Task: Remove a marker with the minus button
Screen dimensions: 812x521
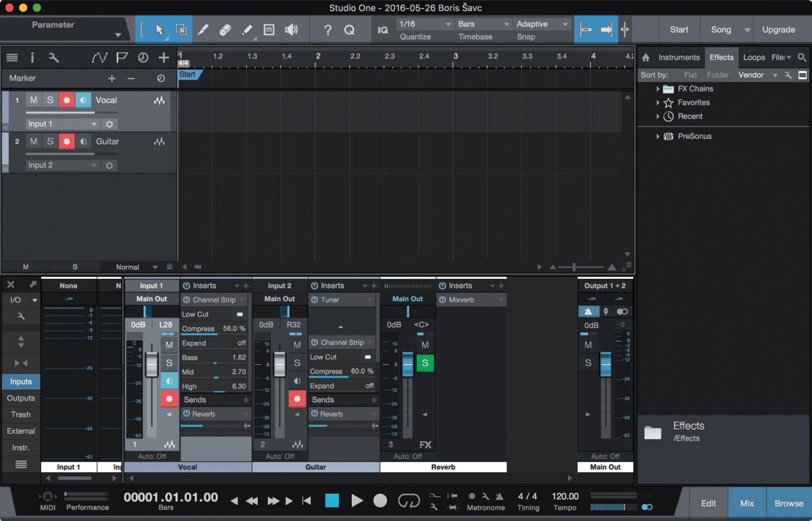Action: point(131,78)
